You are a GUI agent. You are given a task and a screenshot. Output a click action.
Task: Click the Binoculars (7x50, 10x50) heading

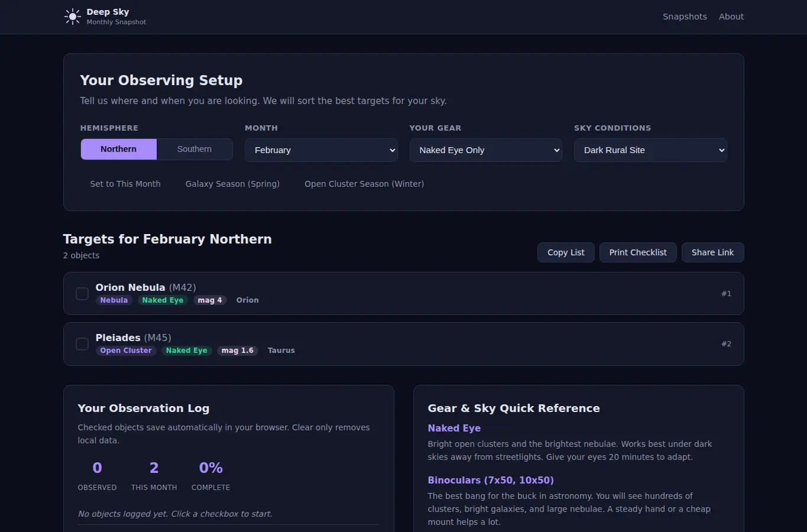pyautogui.click(x=491, y=480)
